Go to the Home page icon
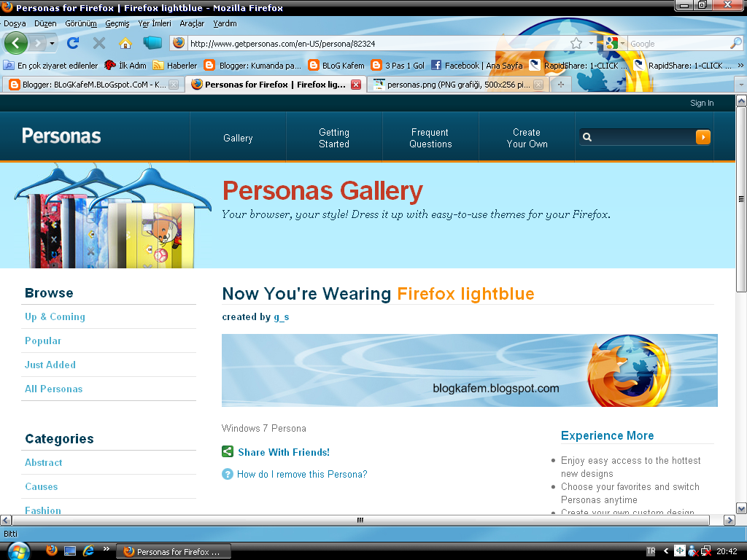 coord(125,43)
